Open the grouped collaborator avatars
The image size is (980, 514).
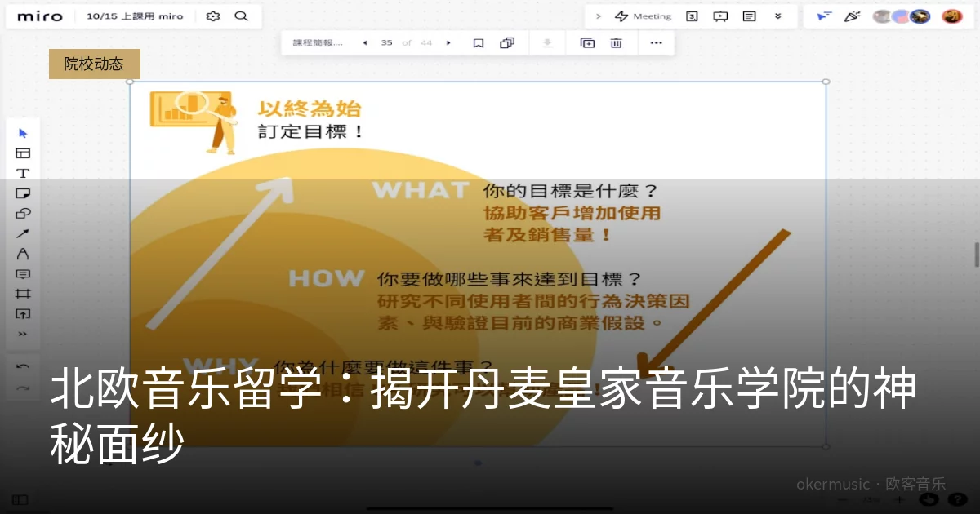pyautogui.click(x=902, y=16)
